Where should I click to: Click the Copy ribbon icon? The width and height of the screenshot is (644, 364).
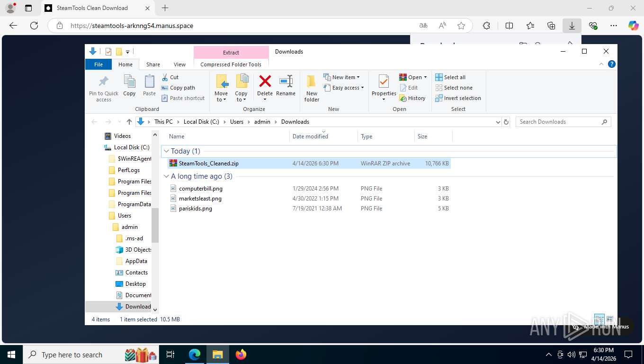point(129,85)
